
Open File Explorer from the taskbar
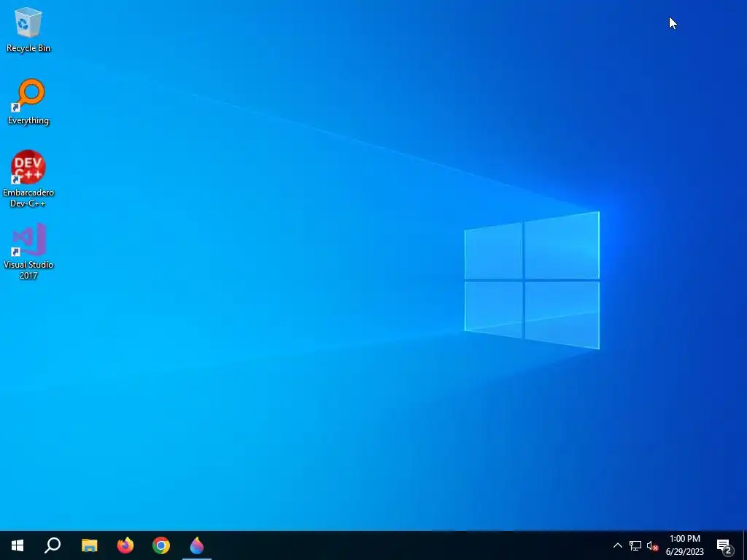coord(89,545)
